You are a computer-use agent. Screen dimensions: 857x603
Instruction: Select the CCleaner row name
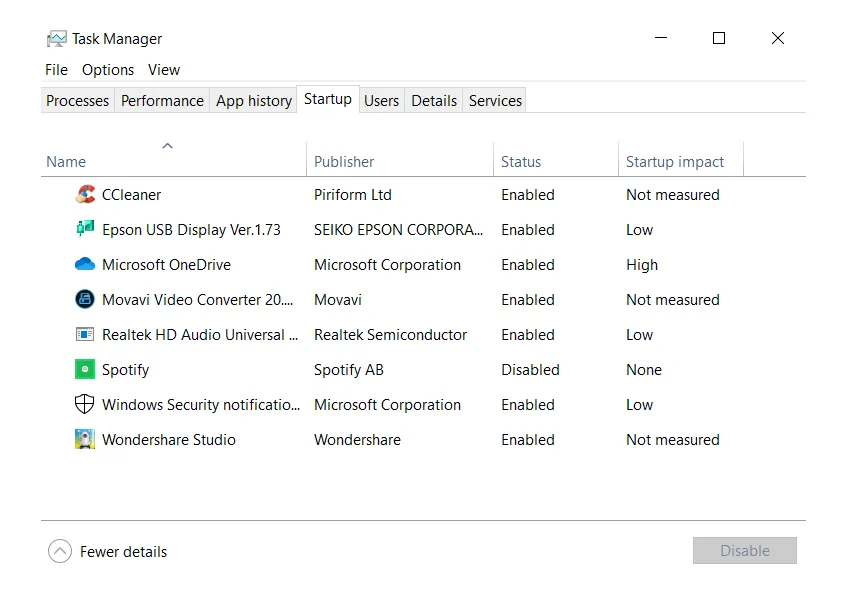click(131, 195)
